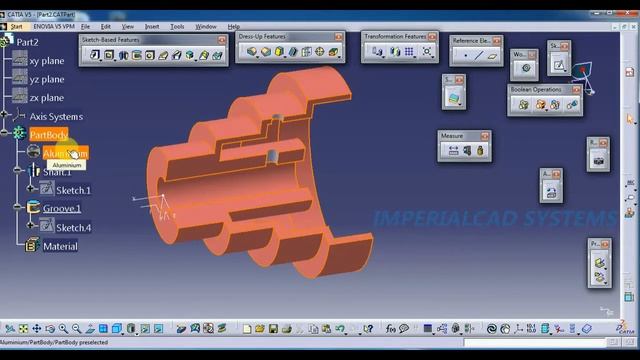The width and height of the screenshot is (640, 360).
Task: Expand the Axis Systems tree node
Action: tap(4, 114)
